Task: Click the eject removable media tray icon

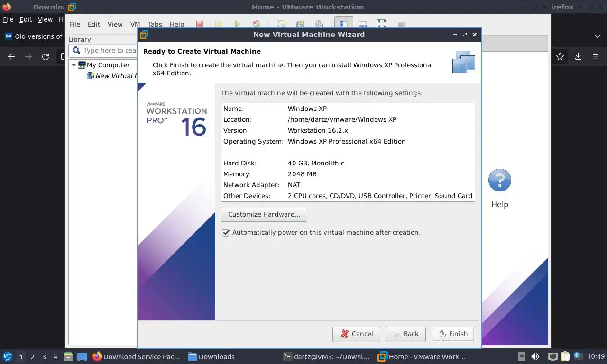Action: pos(521,356)
